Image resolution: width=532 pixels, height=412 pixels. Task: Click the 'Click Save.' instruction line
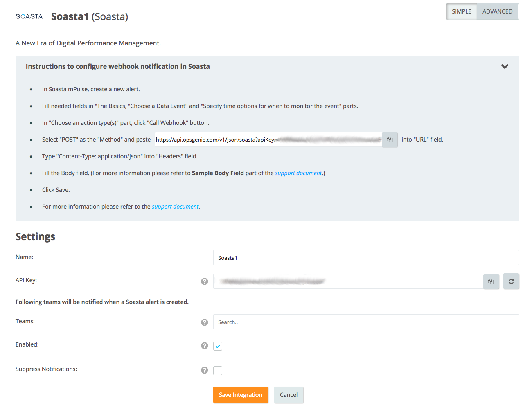point(56,190)
